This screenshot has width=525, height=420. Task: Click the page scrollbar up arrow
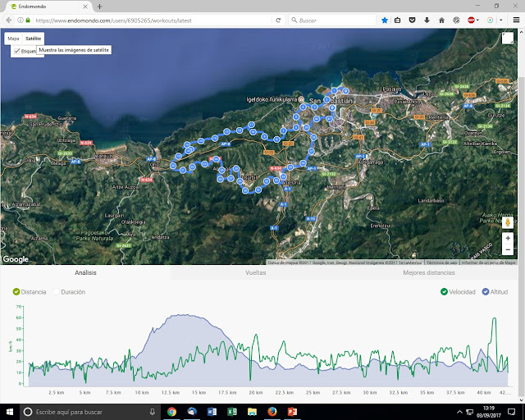521,32
